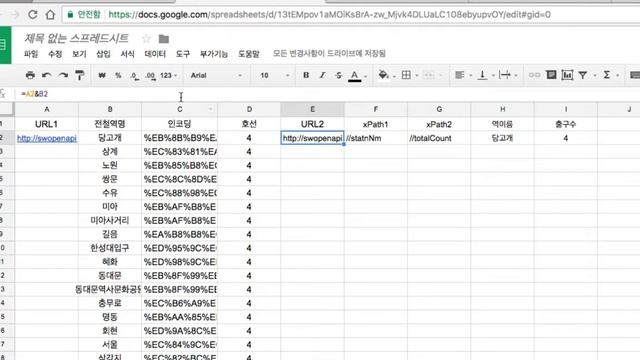Select the 충무로 station cell
The height and width of the screenshot is (360, 640).
pyautogui.click(x=110, y=303)
